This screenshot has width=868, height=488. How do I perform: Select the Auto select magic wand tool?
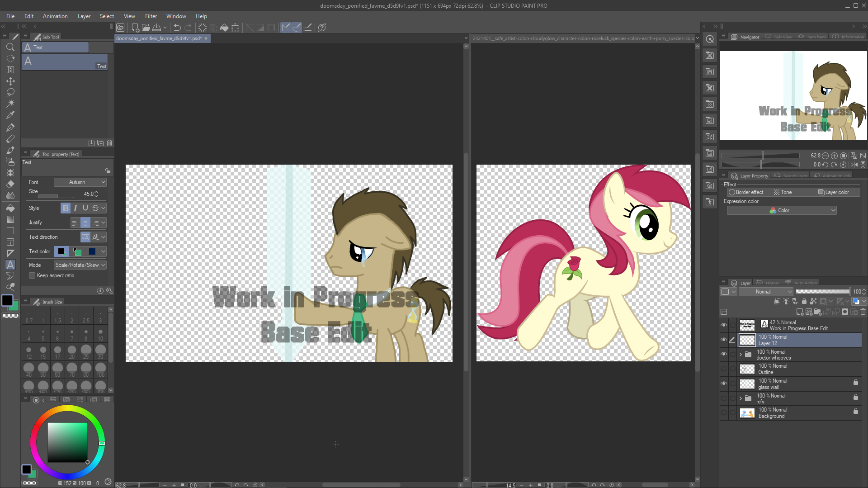[x=10, y=104]
